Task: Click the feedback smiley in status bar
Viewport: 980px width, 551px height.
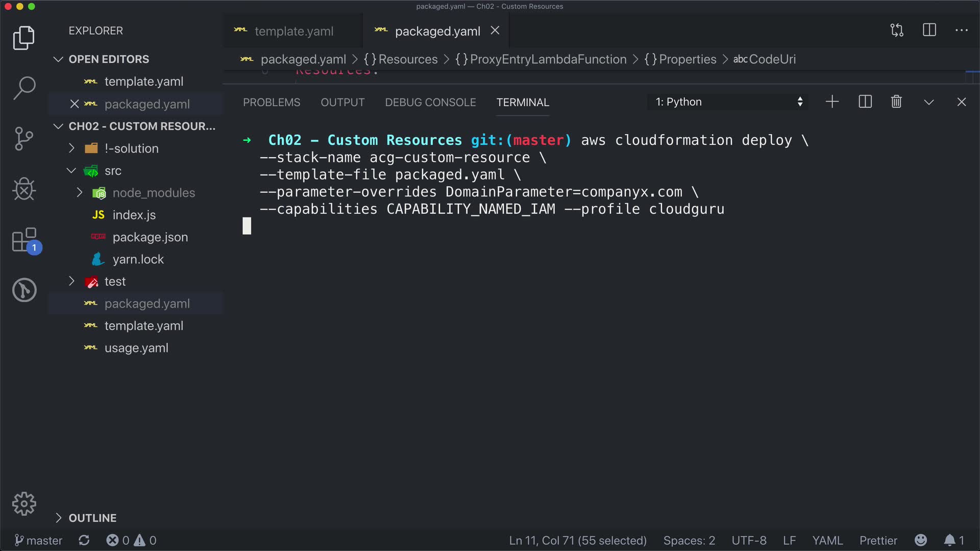Action: pyautogui.click(x=921, y=540)
